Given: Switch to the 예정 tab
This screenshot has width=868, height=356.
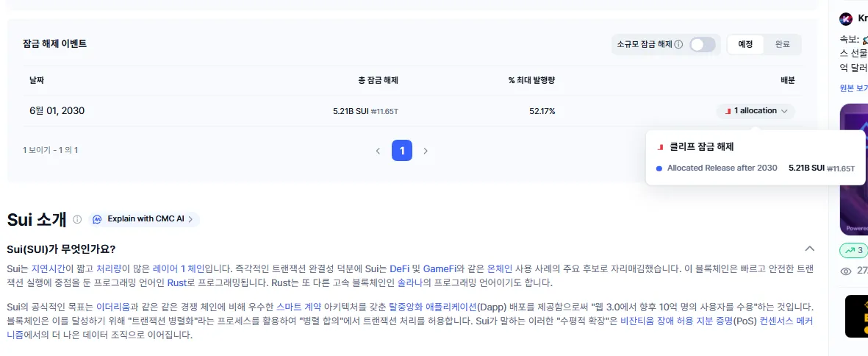Looking at the screenshot, I should click(745, 44).
